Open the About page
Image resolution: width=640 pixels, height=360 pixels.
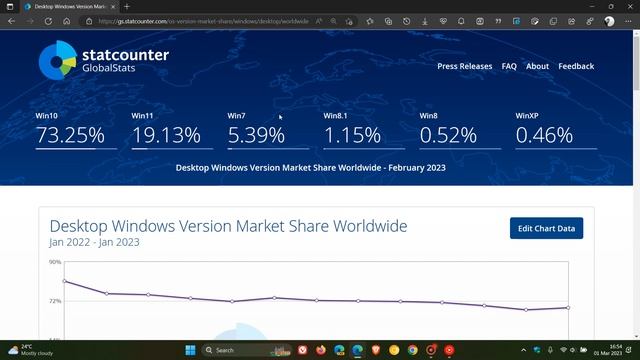coord(537,66)
